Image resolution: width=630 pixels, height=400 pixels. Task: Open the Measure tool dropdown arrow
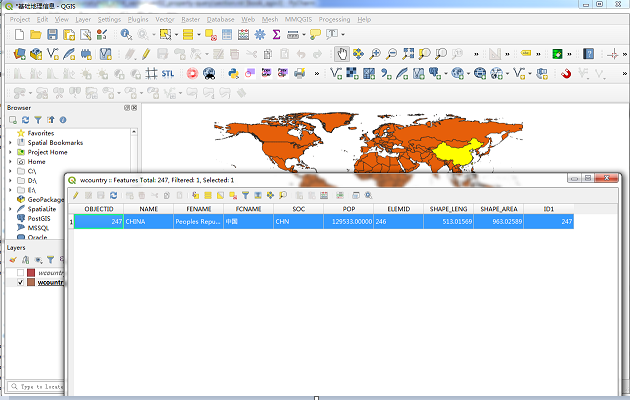304,35
